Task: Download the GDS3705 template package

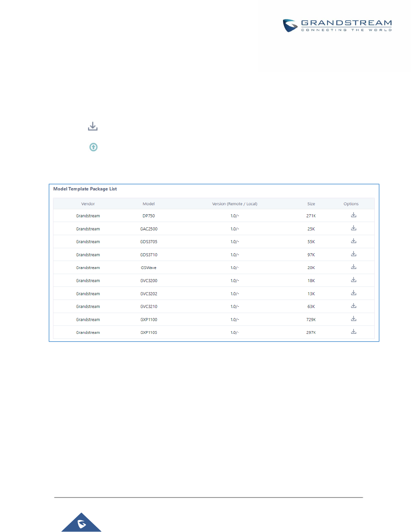Action: point(354,241)
